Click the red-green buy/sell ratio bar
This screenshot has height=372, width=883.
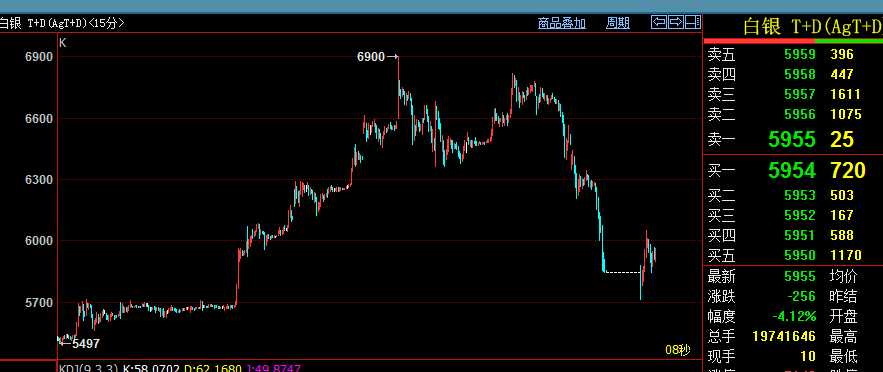[793, 41]
